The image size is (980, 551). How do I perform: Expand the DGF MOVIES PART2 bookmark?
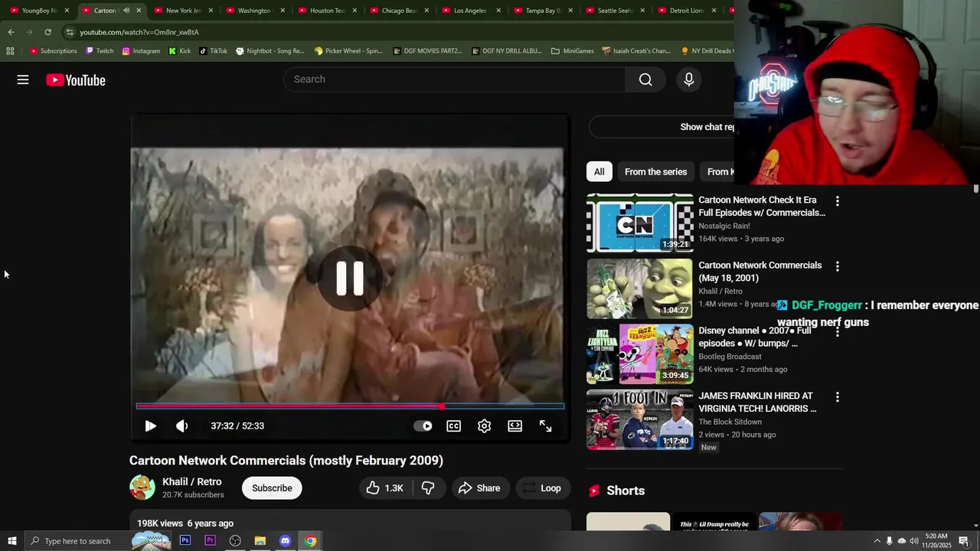tap(427, 51)
